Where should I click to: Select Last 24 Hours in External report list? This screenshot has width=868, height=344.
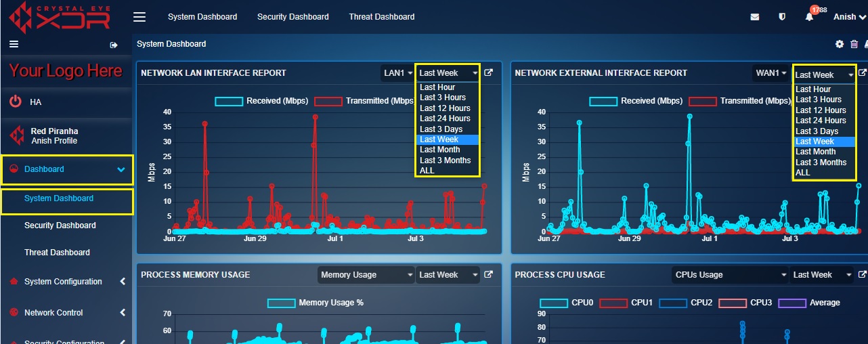823,121
